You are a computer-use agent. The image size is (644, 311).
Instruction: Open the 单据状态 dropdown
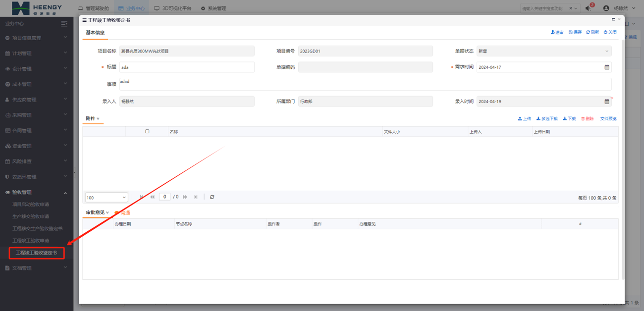pyautogui.click(x=544, y=51)
